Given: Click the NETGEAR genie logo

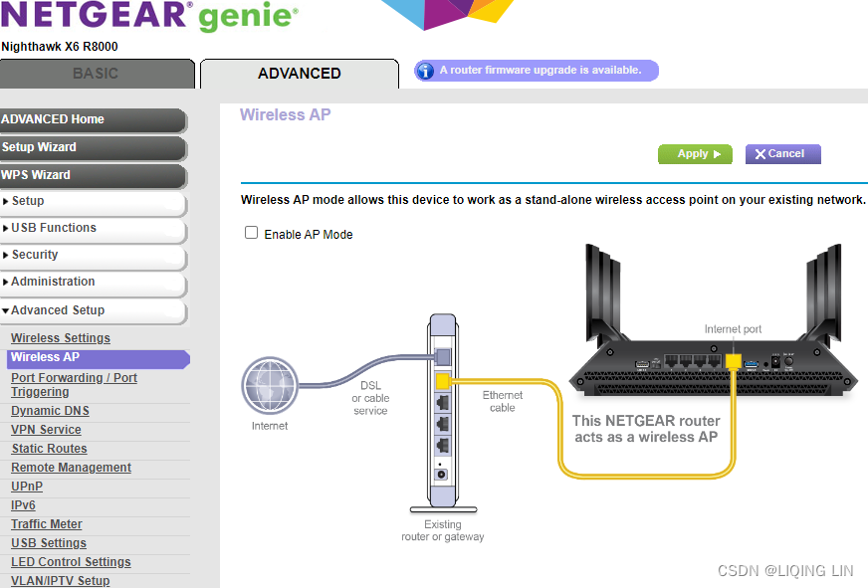Looking at the screenshot, I should point(149,18).
